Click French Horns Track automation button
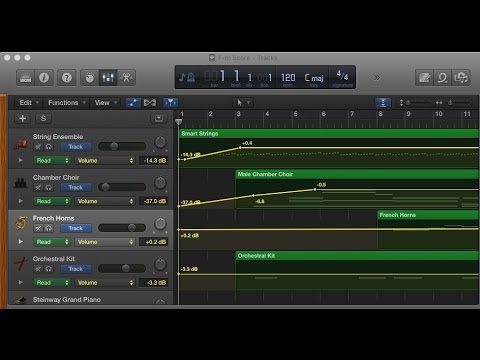 76,228
